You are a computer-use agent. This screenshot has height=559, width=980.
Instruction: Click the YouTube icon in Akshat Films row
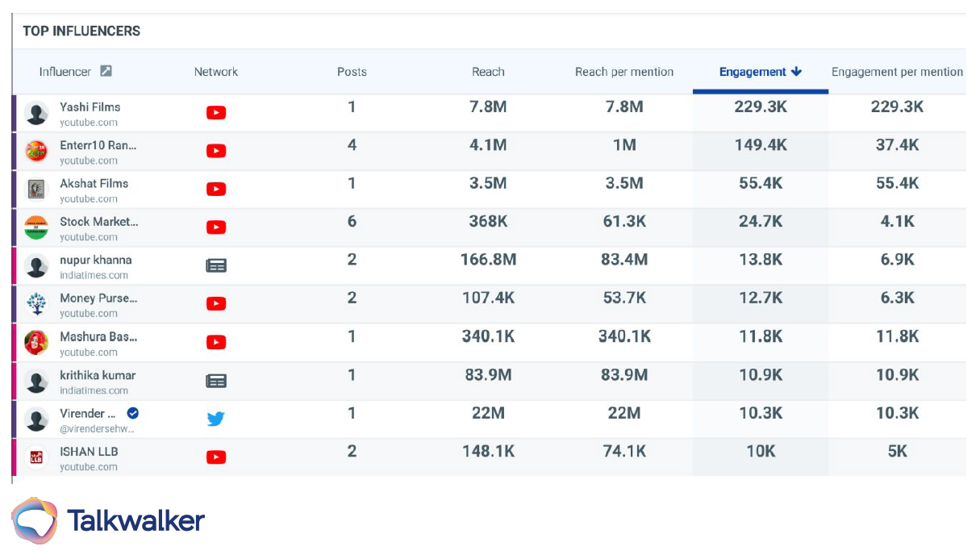point(215,190)
